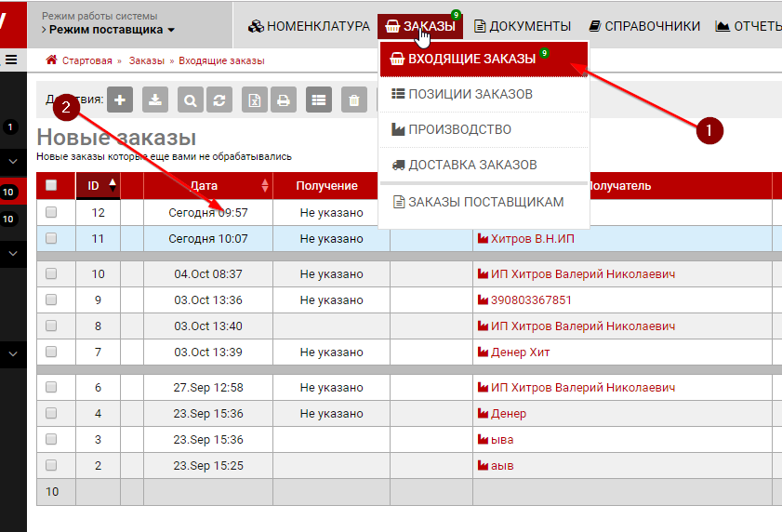This screenshot has height=532, width=782.
Task: Click the print icon in actions toolbar
Action: point(285,100)
